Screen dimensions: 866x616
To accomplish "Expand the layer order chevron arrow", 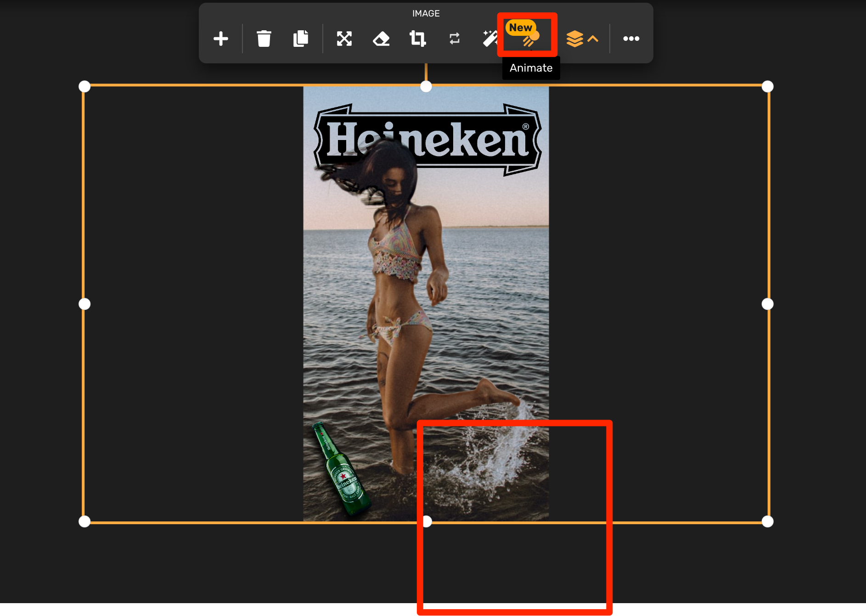I will tap(593, 39).
